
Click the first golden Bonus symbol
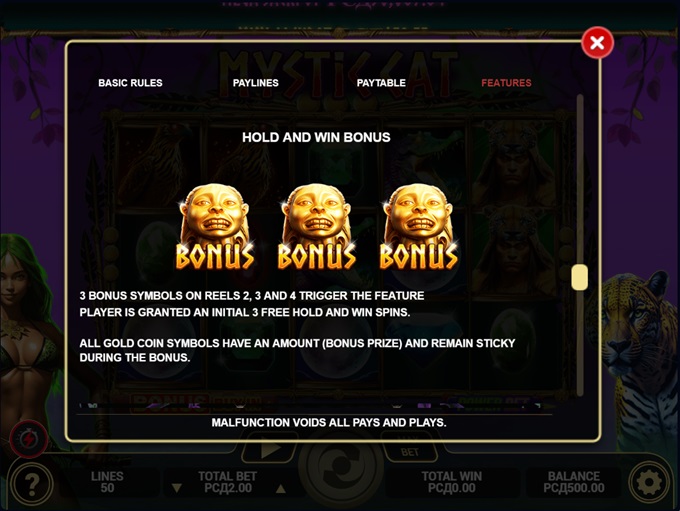click(x=215, y=226)
